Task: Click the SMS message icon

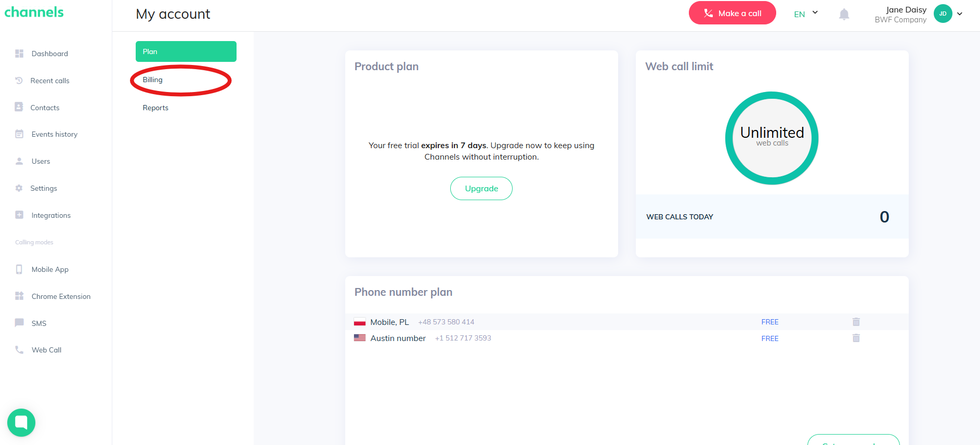Action: pyautogui.click(x=19, y=323)
